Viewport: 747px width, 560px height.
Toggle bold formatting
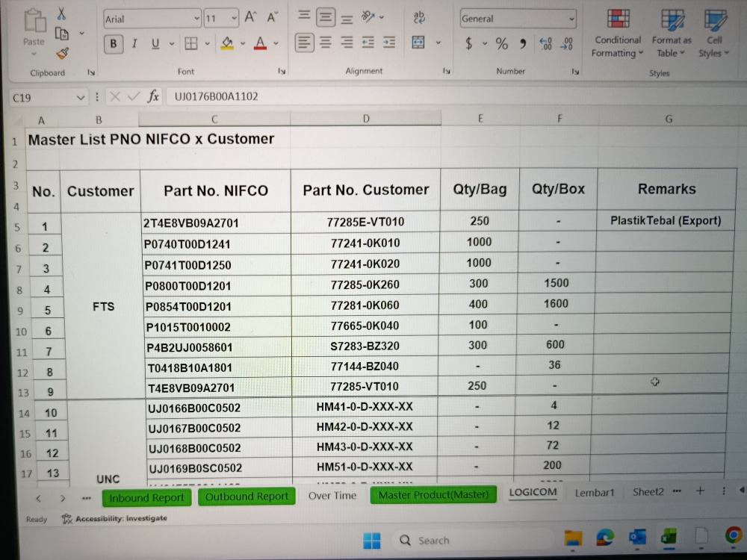coord(114,44)
